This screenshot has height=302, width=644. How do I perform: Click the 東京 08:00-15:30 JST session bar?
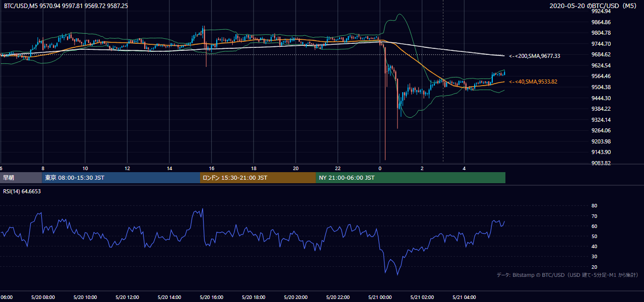(121, 178)
